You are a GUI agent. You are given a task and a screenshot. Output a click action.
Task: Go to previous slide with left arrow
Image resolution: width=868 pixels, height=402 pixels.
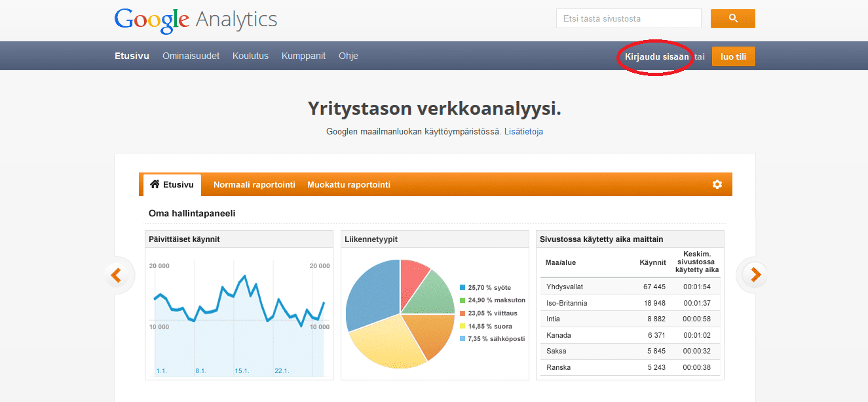[117, 275]
